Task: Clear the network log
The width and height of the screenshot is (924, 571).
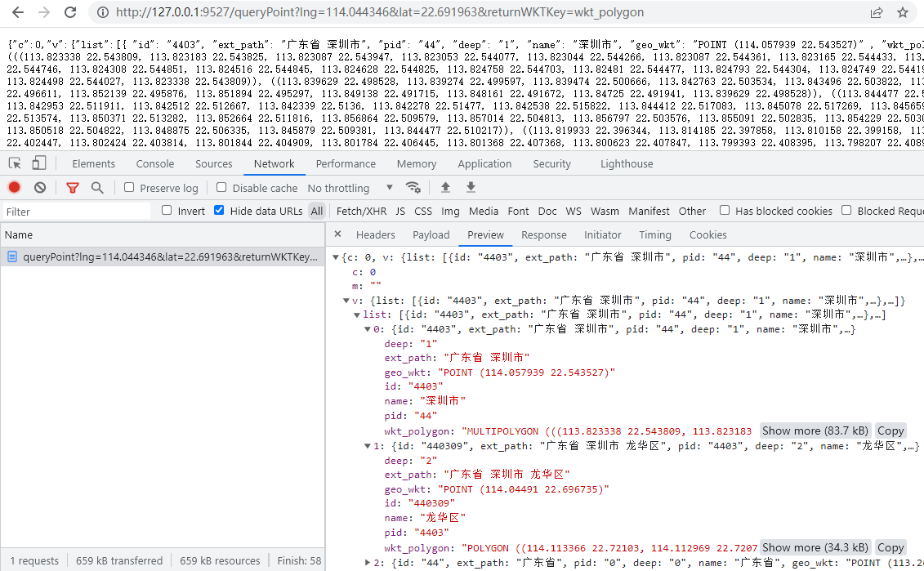Action: (x=40, y=187)
